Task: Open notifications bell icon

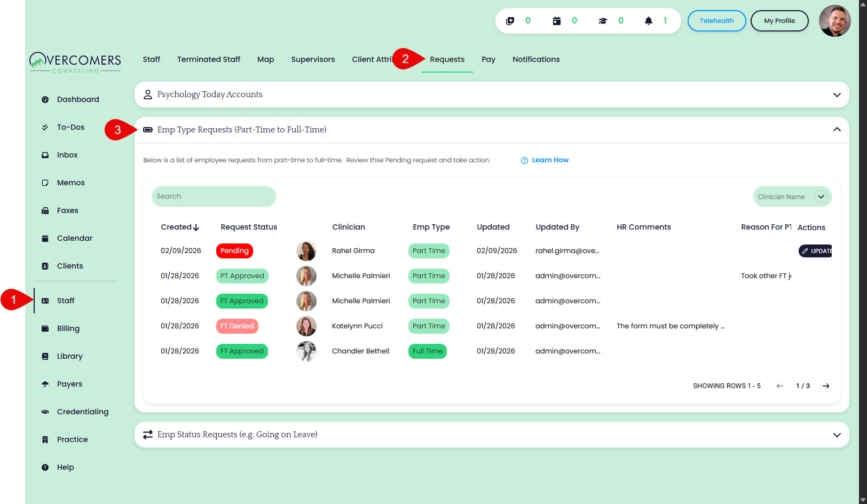Action: (649, 21)
